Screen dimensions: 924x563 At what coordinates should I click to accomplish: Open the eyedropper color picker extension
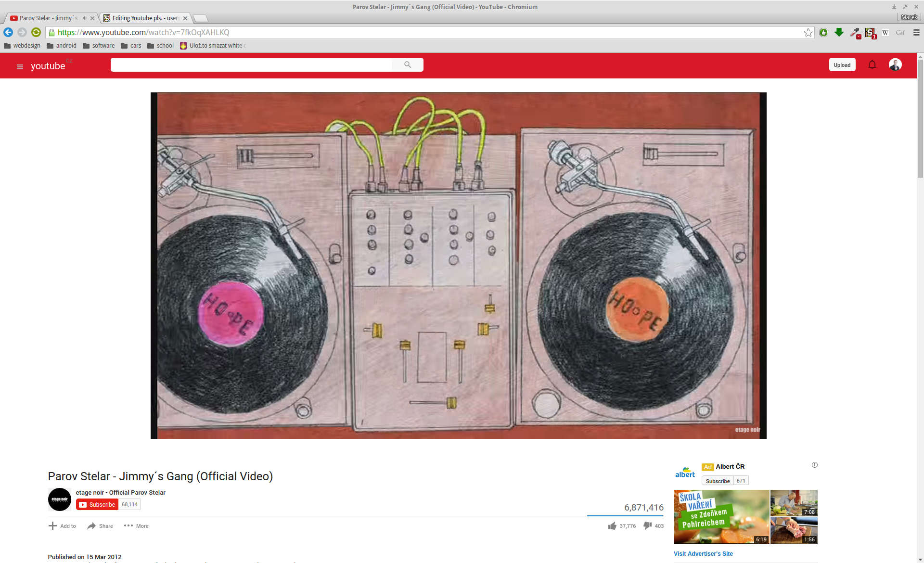click(x=855, y=32)
